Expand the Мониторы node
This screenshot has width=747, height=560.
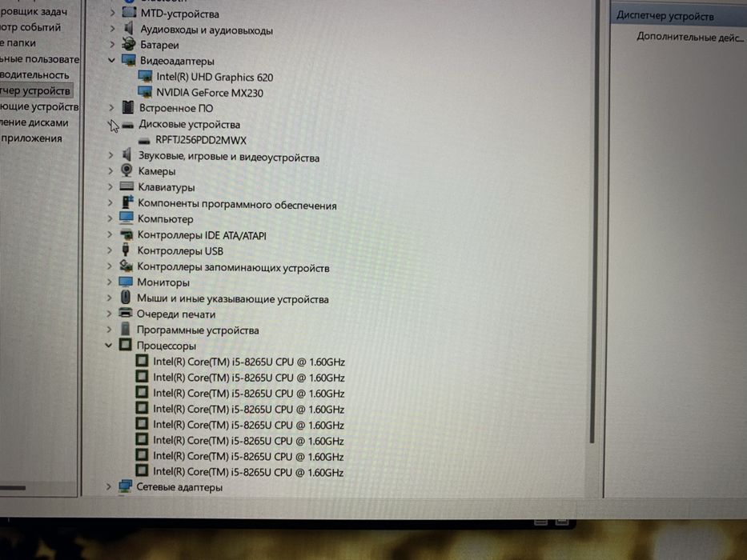click(x=110, y=282)
